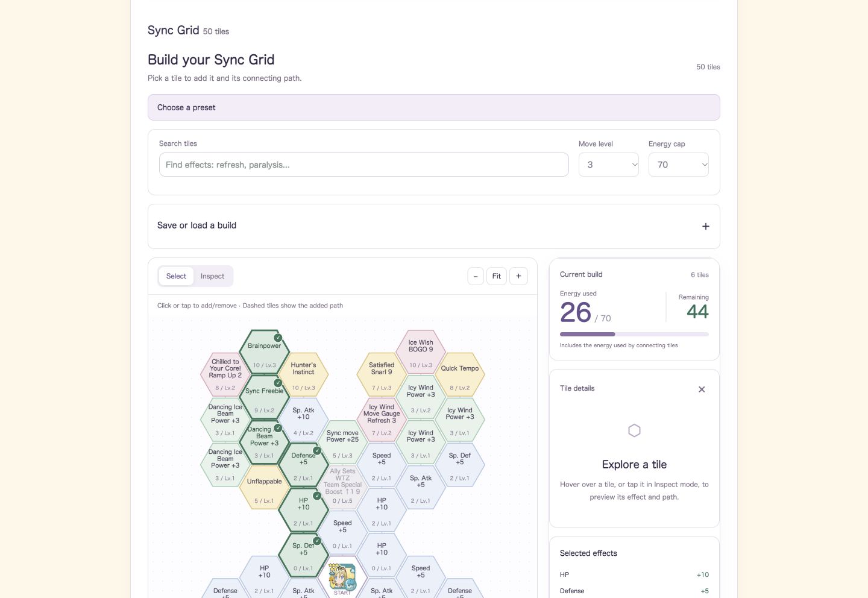
Task: Deselect the Brainpower tile
Action: pos(264,353)
